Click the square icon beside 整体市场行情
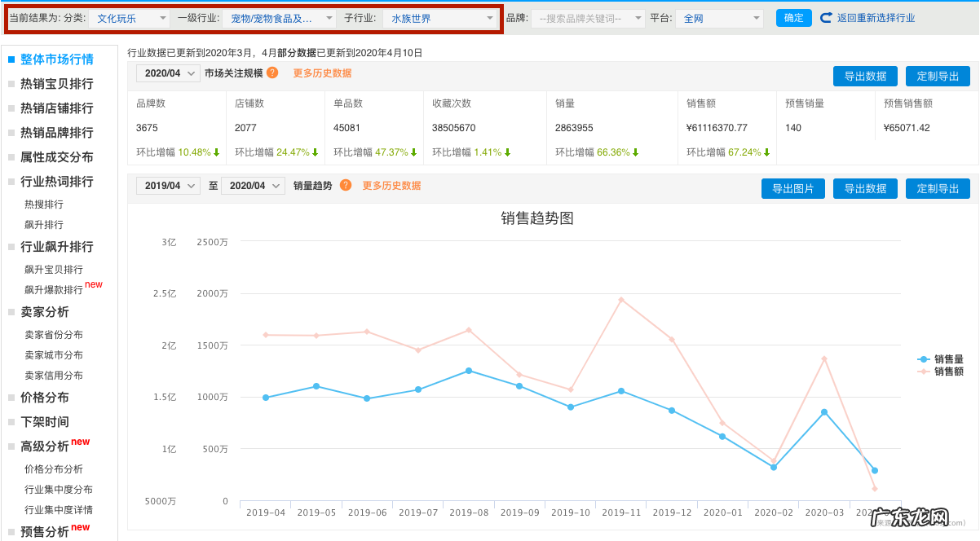Viewport: 980px width, 541px height. (x=11, y=59)
